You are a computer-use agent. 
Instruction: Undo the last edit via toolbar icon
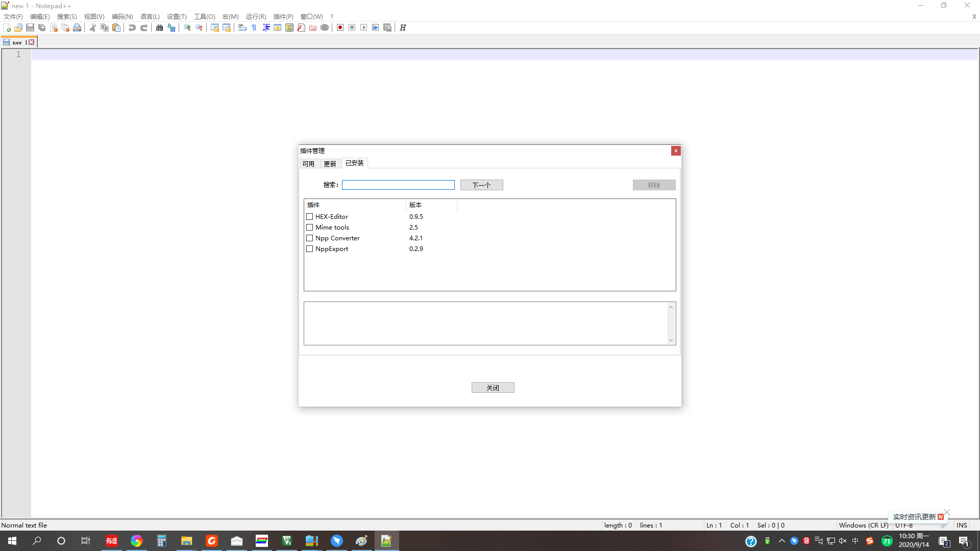(132, 28)
